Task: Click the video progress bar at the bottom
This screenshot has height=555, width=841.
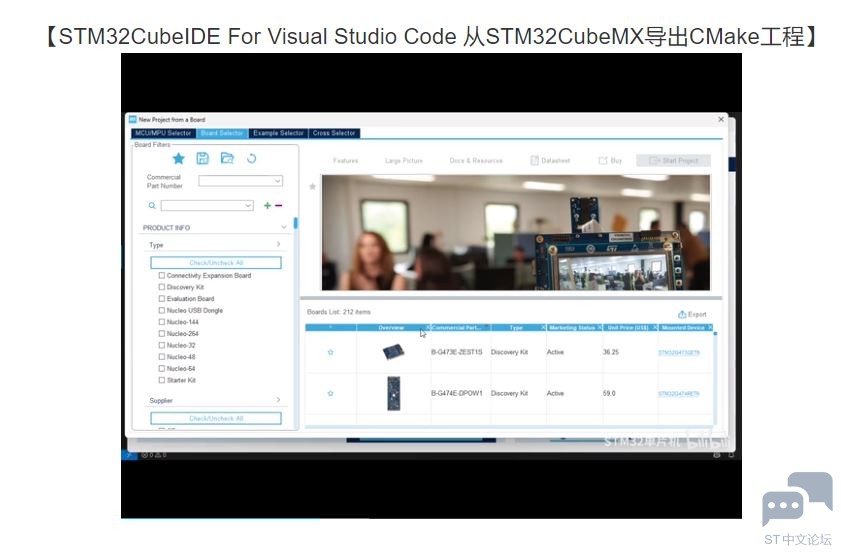Action: click(x=431, y=518)
